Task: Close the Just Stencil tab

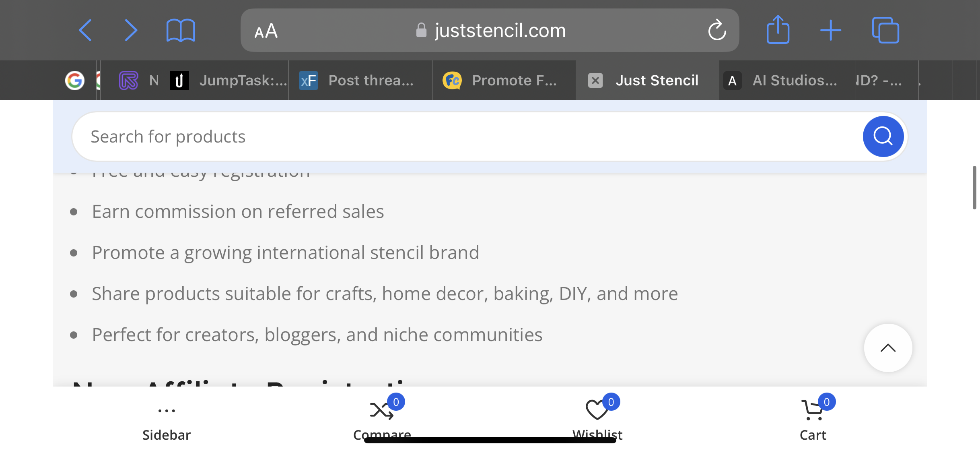Action: (595, 81)
